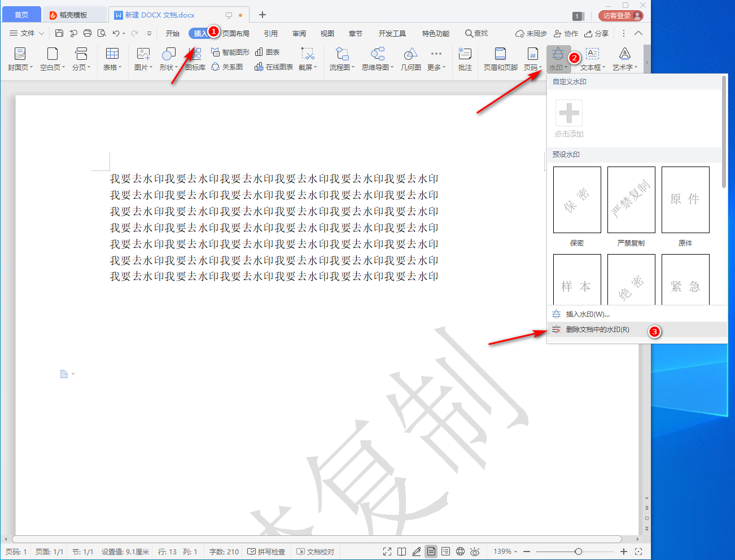Click the Smart Graphics (智能图形) icon
The image size is (735, 560).
[215, 52]
